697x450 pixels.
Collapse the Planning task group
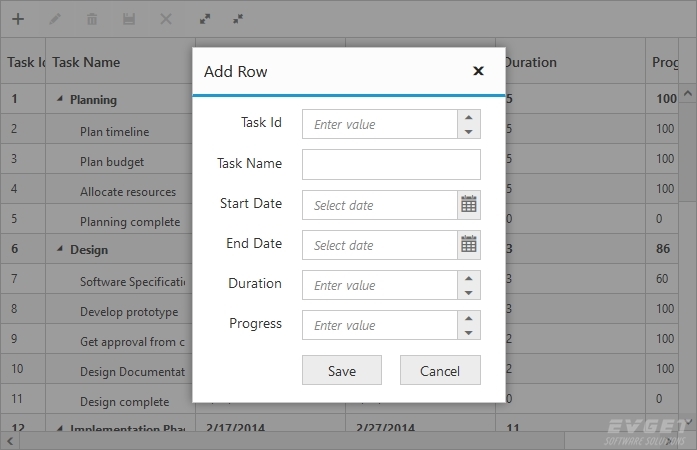point(59,99)
